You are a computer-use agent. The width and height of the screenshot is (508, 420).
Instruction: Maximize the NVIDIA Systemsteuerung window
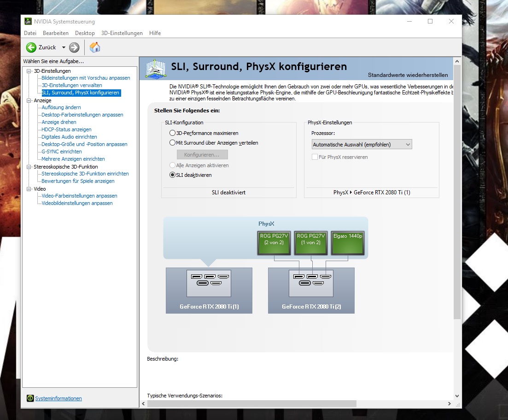point(430,21)
